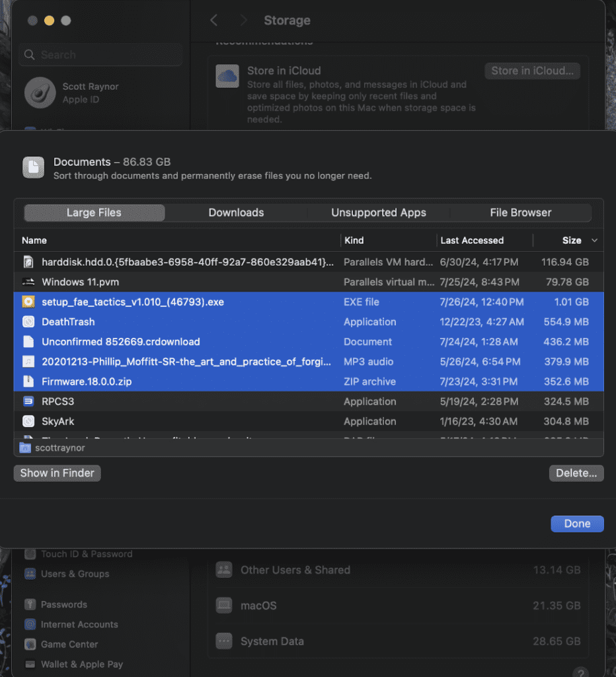Click the scottraynor user icon at the bottom
The image size is (616, 677).
pos(24,448)
